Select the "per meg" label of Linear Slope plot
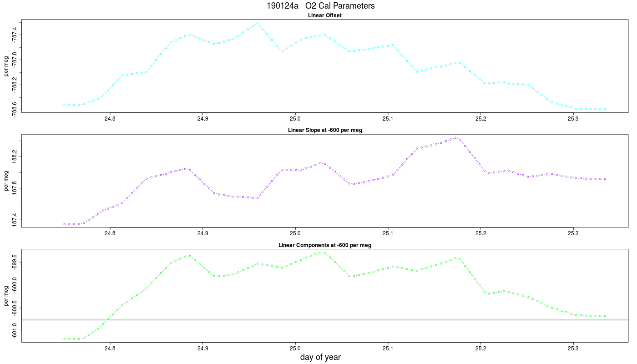The image size is (637, 364). click(x=6, y=181)
